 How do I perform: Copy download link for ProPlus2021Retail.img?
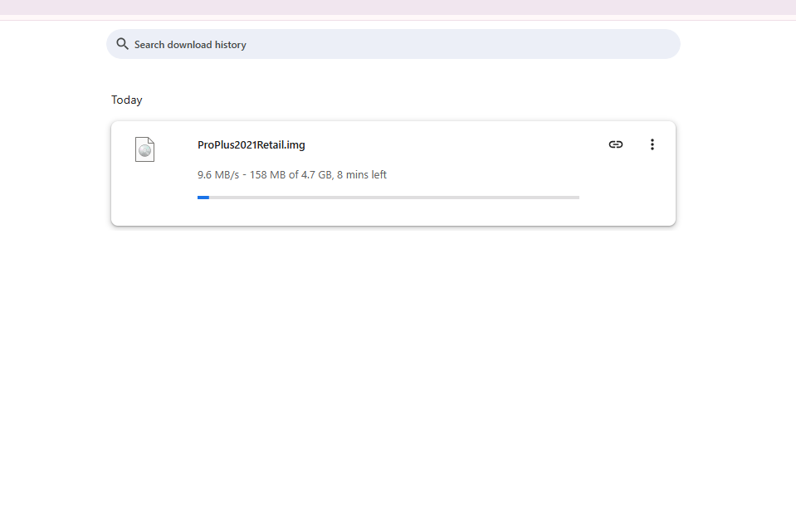click(x=615, y=144)
